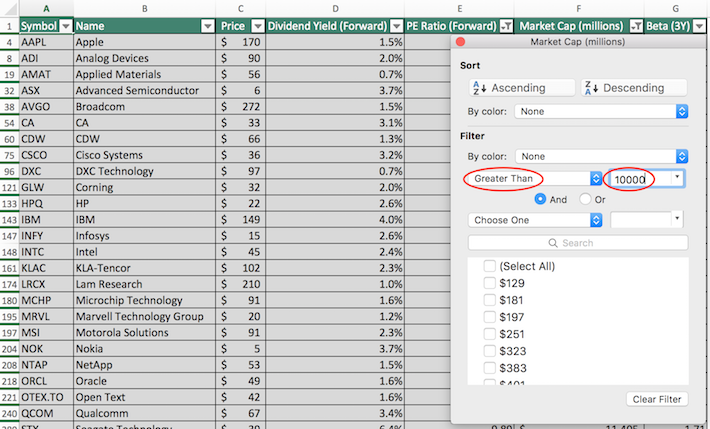
Task: Click the Price column filter arrow
Action: coord(257,26)
